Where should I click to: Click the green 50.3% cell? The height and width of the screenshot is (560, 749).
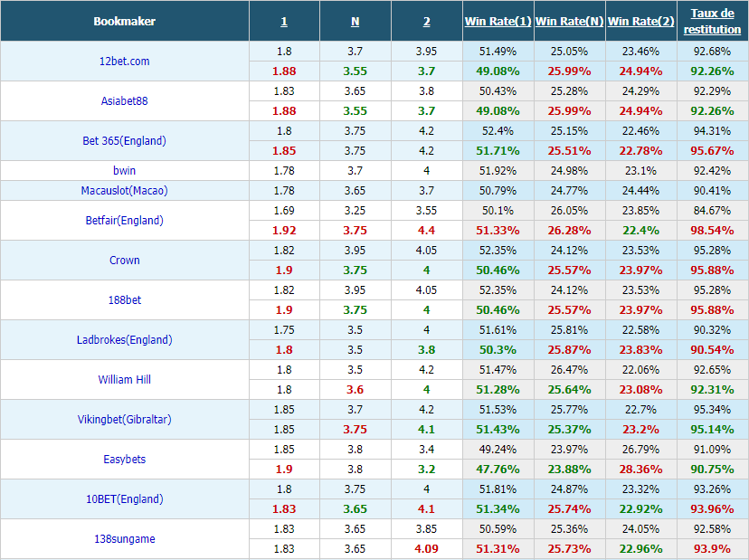(498, 350)
